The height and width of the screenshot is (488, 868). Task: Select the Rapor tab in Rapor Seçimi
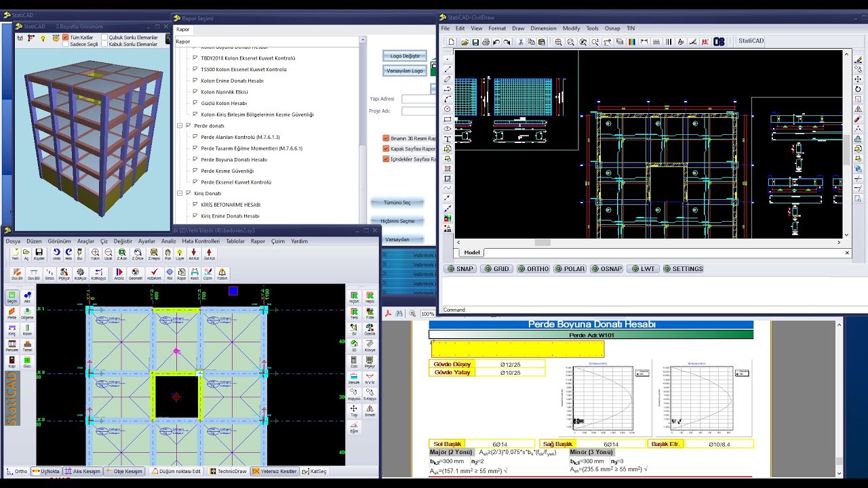point(183,29)
